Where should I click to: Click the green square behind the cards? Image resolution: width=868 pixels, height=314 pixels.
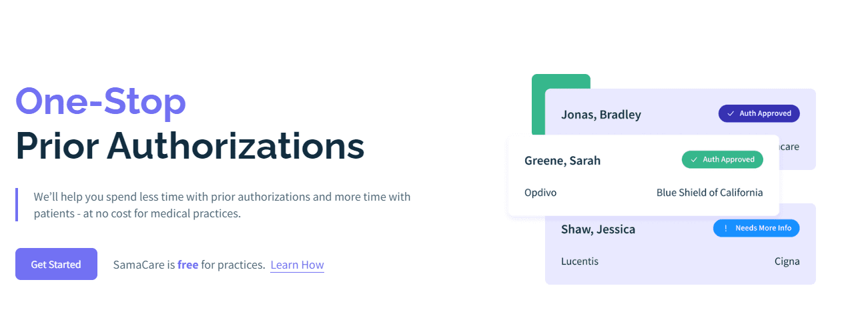pos(560,81)
